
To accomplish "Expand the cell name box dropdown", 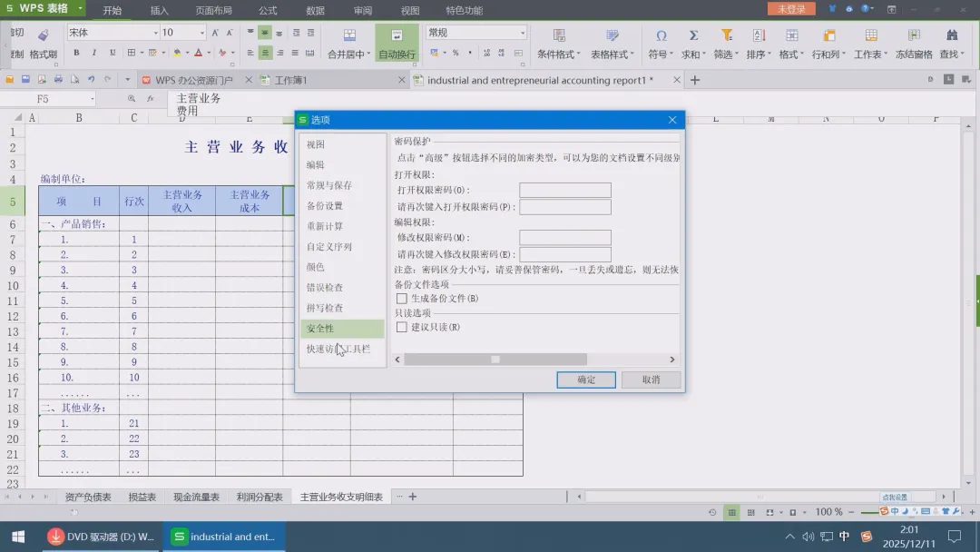I will point(92,99).
